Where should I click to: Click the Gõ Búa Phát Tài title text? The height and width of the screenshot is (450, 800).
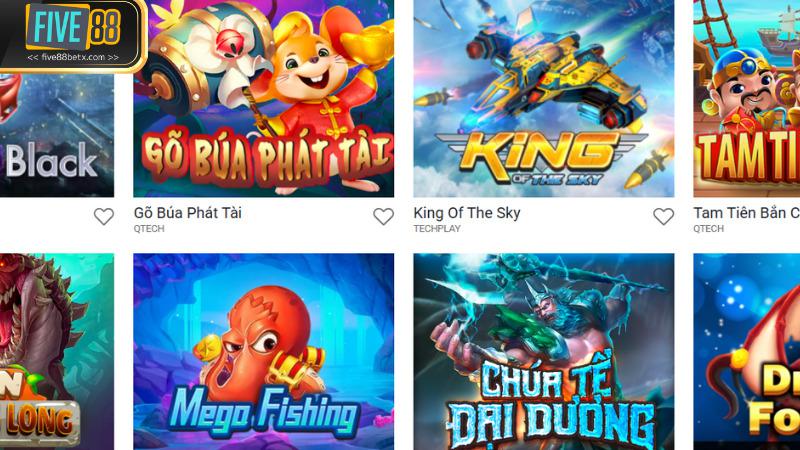coord(188,213)
